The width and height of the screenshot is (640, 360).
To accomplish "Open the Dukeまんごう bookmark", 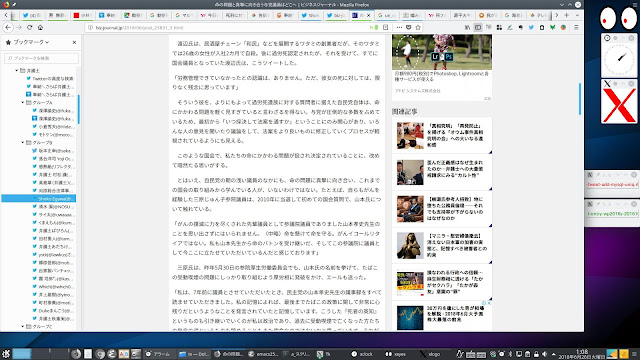I will (53, 311).
